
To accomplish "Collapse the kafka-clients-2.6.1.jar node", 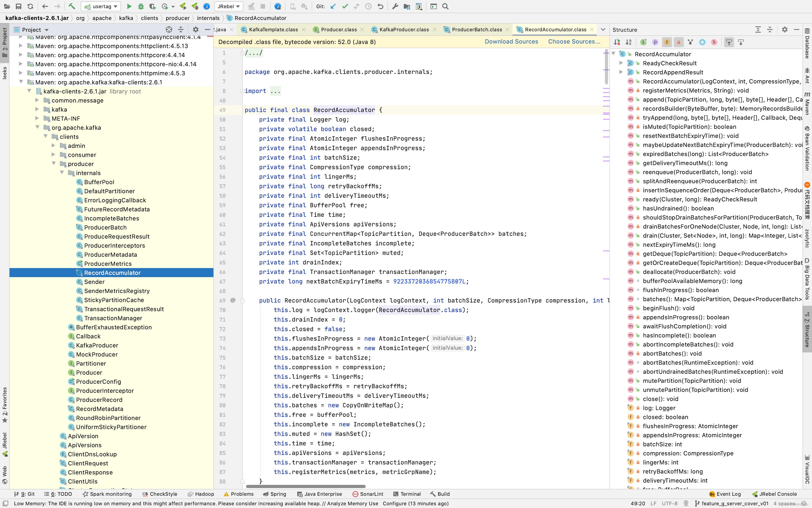I will 29,91.
